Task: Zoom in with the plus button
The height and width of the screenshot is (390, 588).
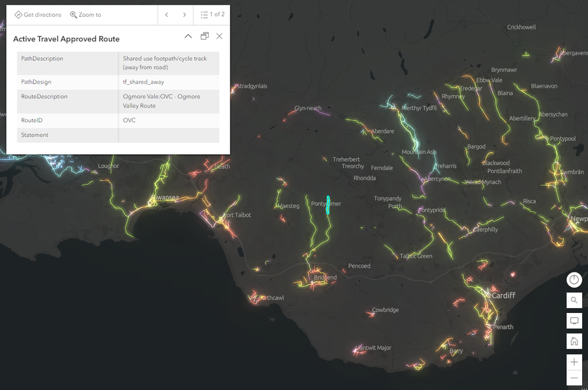Action: (x=574, y=362)
